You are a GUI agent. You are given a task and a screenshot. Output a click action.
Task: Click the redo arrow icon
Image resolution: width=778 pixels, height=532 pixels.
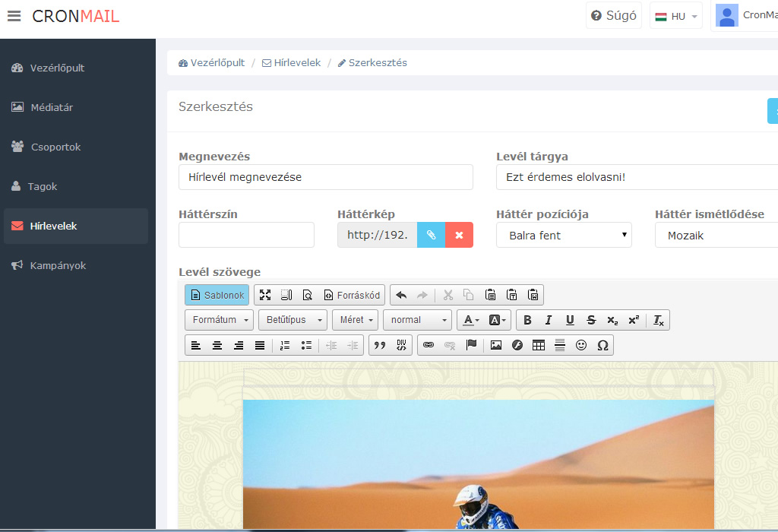pos(422,296)
